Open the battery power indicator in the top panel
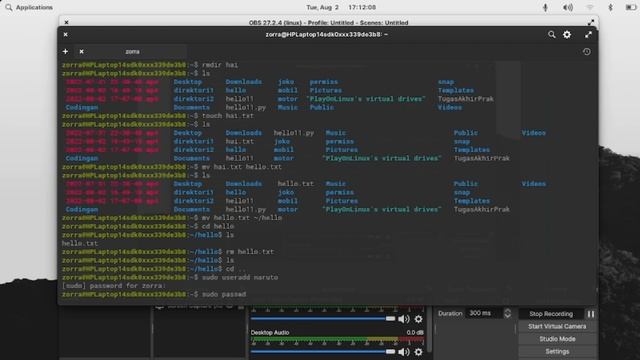Screen dimensions: 640x360 631,7
